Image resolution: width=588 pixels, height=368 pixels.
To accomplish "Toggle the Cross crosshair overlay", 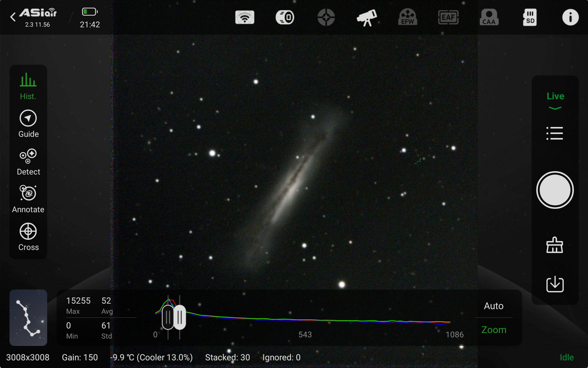I will [x=28, y=237].
